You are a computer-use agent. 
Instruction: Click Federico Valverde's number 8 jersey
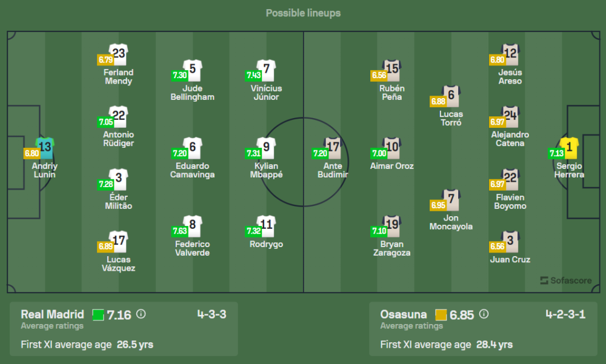(x=193, y=225)
